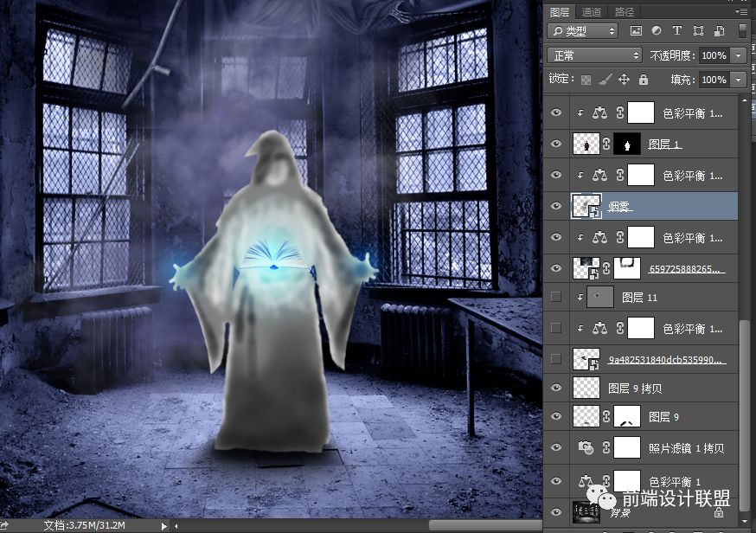The width and height of the screenshot is (756, 533).
Task: Switch to the 通道 channels tab
Action: (x=592, y=11)
